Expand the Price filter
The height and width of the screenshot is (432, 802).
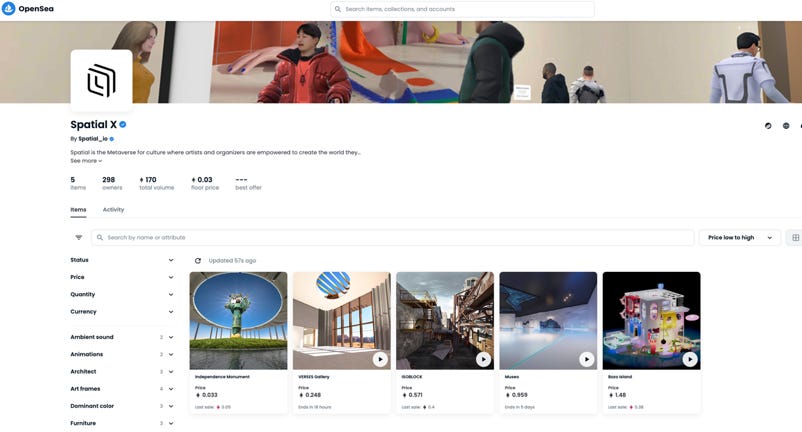(x=122, y=277)
